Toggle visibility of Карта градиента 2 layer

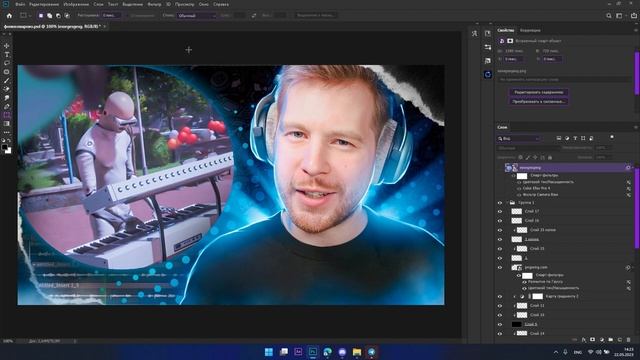500,296
